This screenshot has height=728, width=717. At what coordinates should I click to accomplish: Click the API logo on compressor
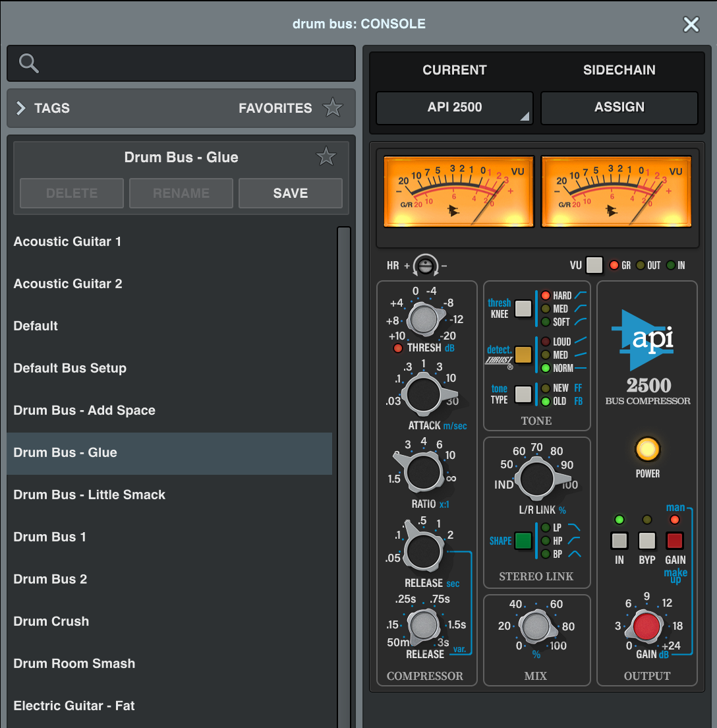643,340
